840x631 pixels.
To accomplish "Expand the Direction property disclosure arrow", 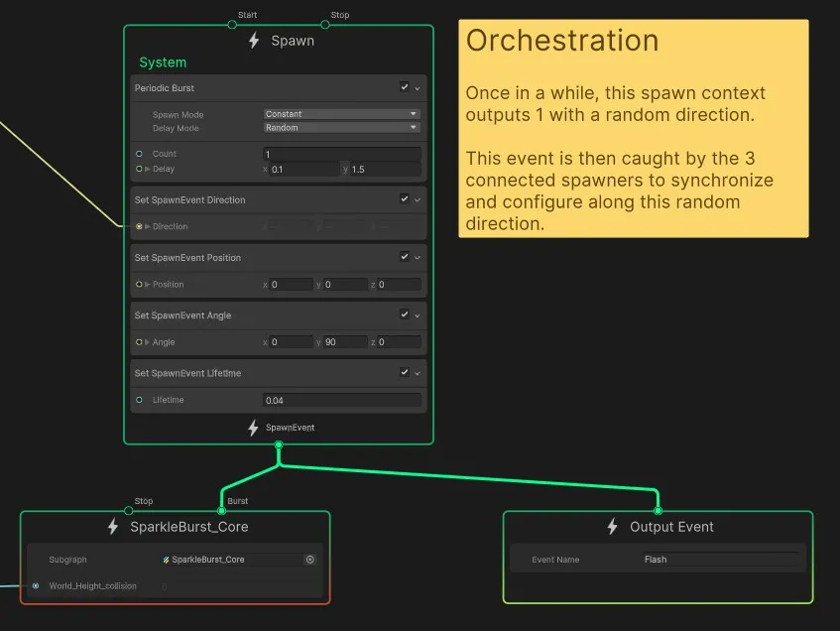I will point(147,226).
